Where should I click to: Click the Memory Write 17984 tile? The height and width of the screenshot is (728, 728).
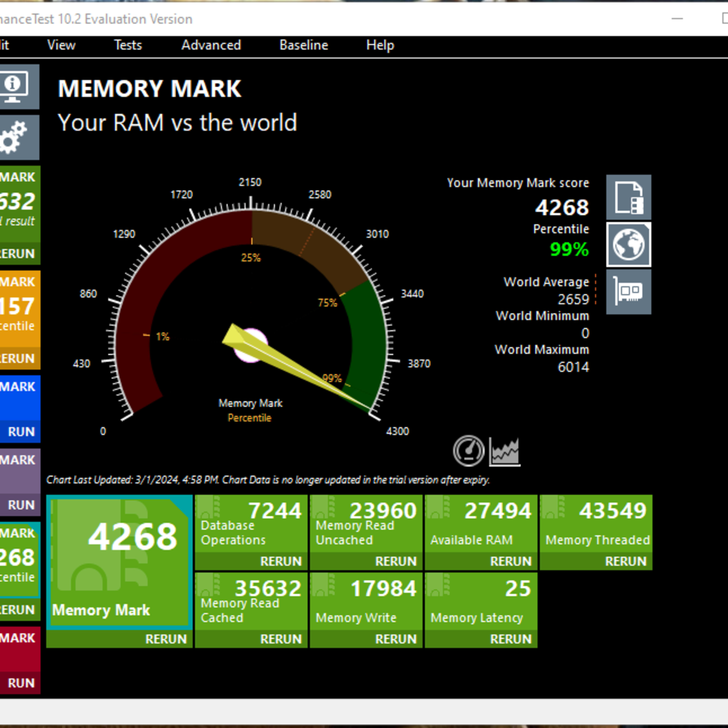point(366,601)
